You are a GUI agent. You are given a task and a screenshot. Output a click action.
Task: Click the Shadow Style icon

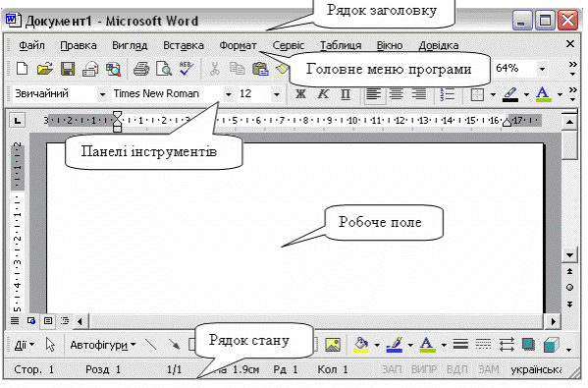pyautogui.click(x=528, y=344)
